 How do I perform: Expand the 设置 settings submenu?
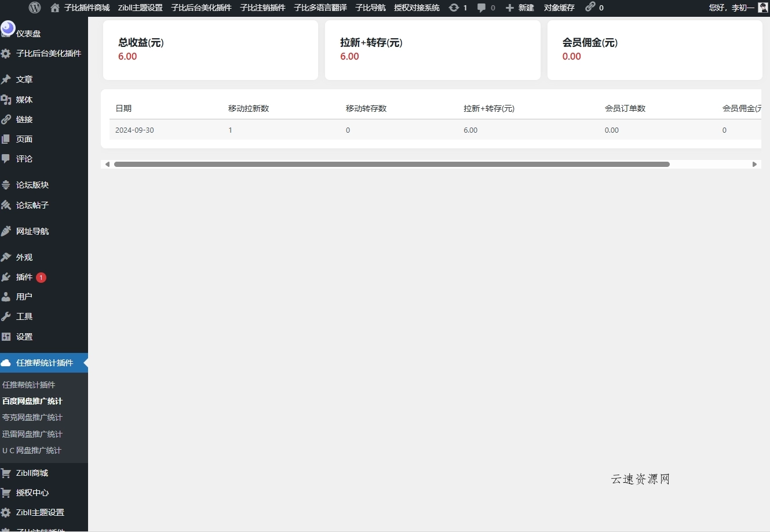23,336
